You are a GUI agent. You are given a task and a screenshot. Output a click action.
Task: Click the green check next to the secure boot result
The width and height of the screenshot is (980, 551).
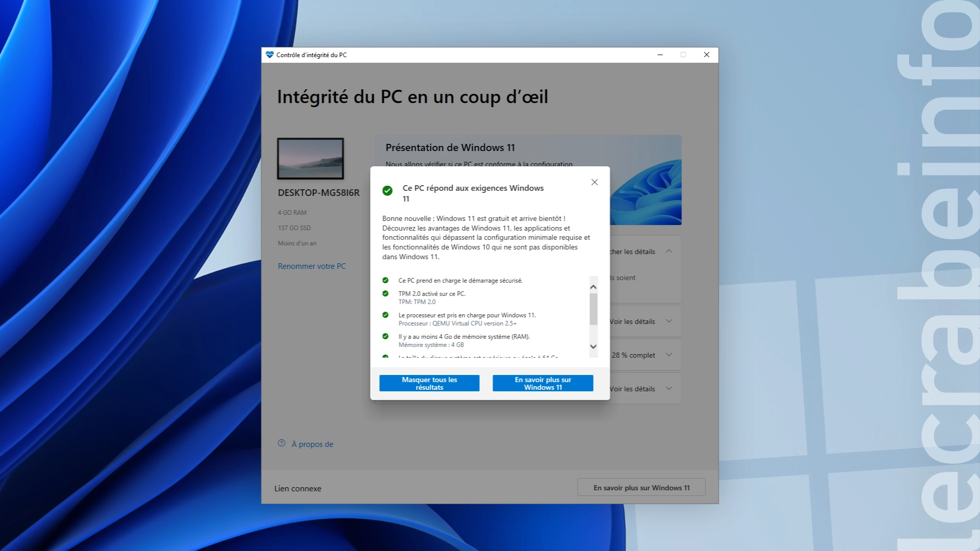pos(385,280)
